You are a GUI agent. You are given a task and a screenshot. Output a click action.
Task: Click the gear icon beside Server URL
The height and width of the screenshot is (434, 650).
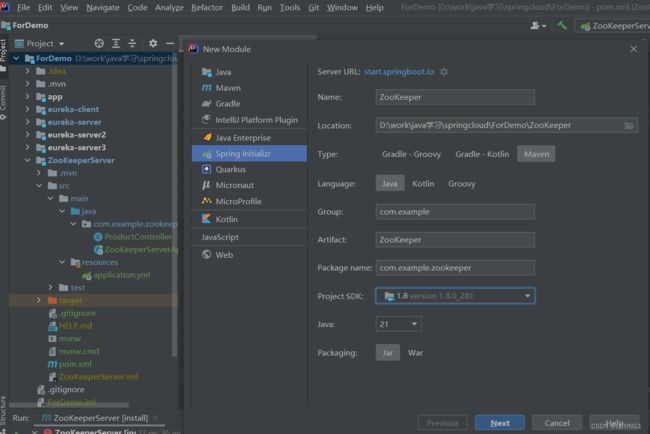coord(444,72)
